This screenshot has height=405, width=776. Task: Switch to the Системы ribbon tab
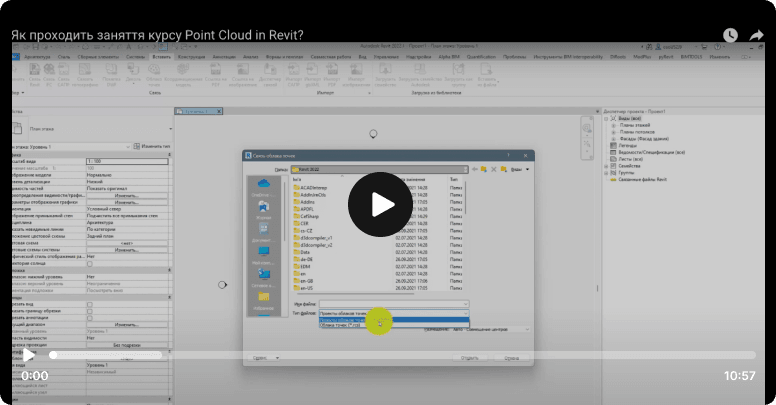click(135, 57)
